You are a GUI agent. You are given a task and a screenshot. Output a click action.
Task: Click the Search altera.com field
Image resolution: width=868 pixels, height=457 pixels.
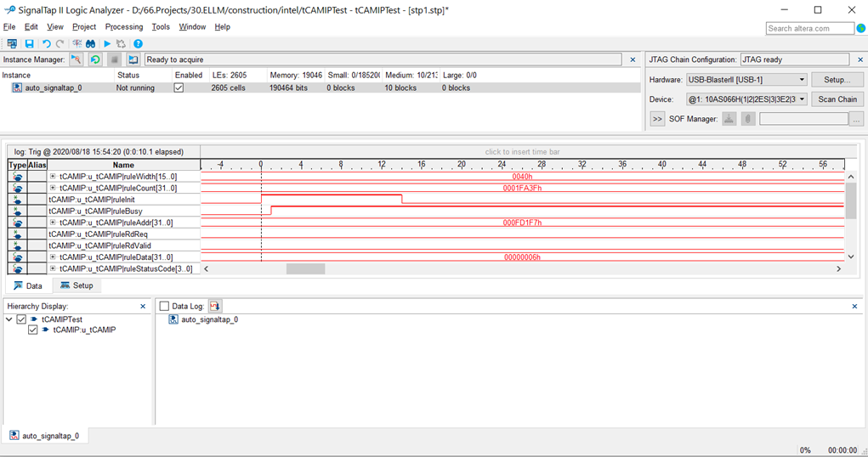click(810, 28)
